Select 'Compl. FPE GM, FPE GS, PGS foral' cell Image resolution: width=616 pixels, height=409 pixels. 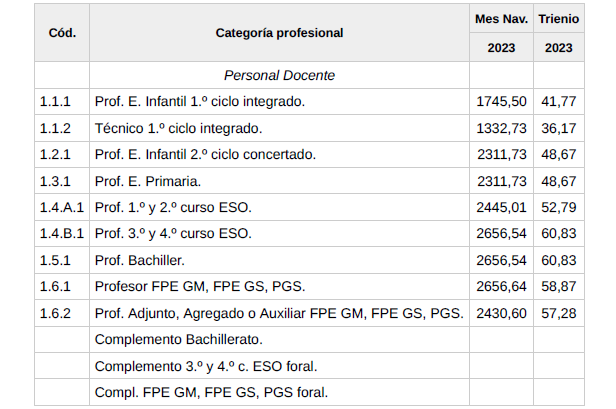pyautogui.click(x=211, y=392)
